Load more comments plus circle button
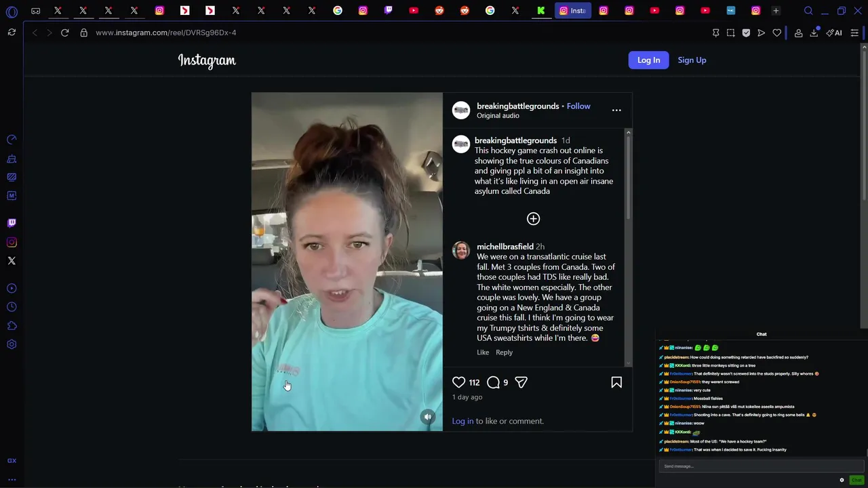 (533, 218)
